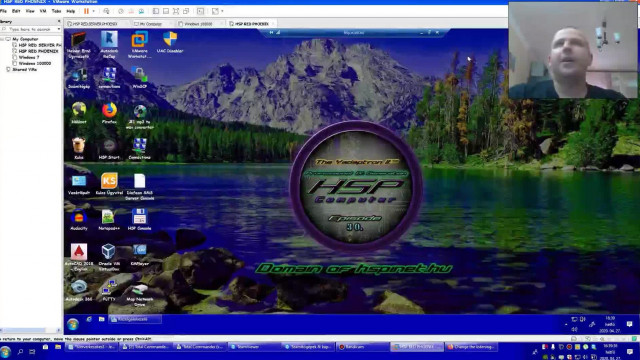The width and height of the screenshot is (640, 360).
Task: Open the Help menu
Action: click(x=71, y=11)
